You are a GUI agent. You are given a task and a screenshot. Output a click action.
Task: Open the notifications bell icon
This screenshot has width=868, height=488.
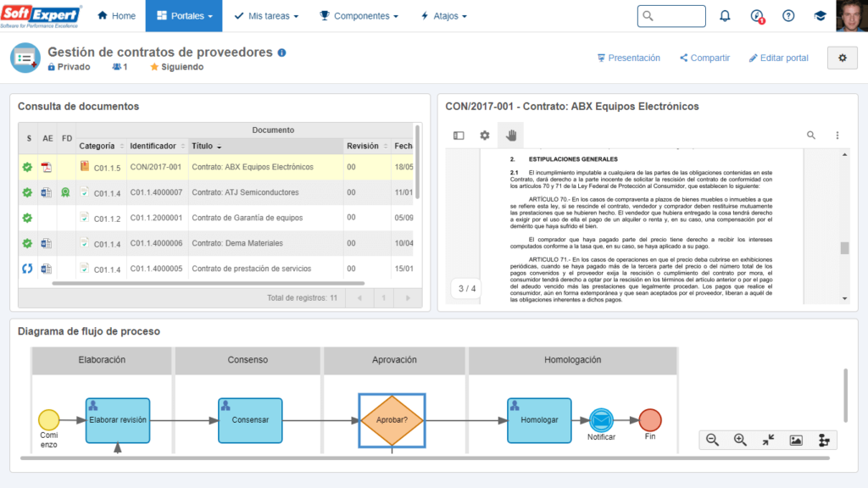(725, 16)
